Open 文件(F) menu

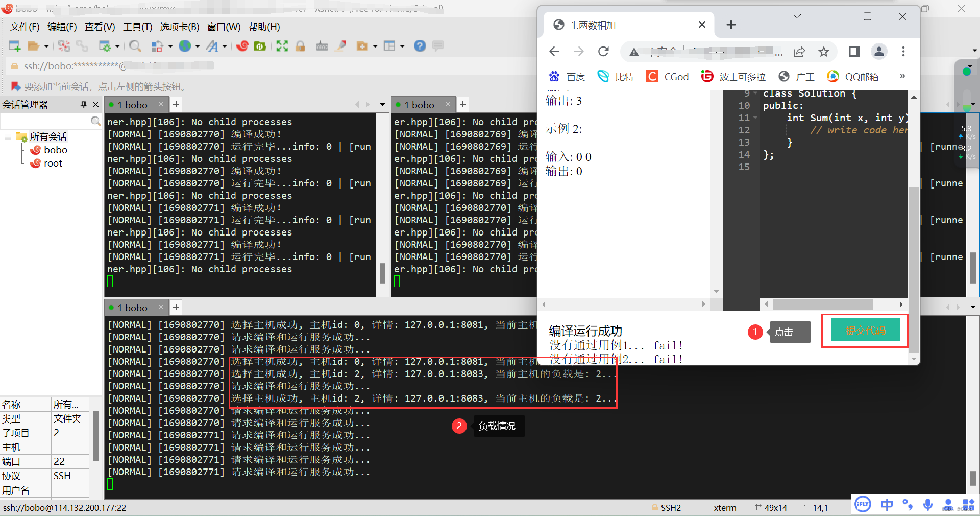pyautogui.click(x=24, y=27)
